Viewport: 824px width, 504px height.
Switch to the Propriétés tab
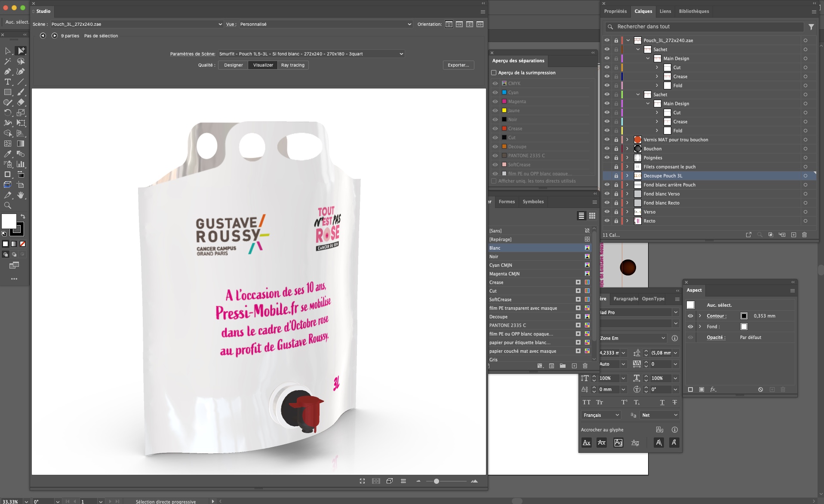click(615, 11)
